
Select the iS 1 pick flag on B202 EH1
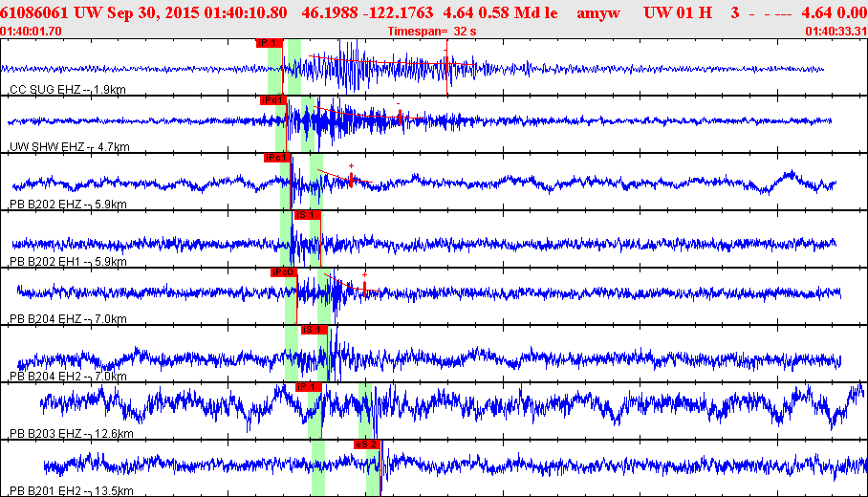point(307,215)
